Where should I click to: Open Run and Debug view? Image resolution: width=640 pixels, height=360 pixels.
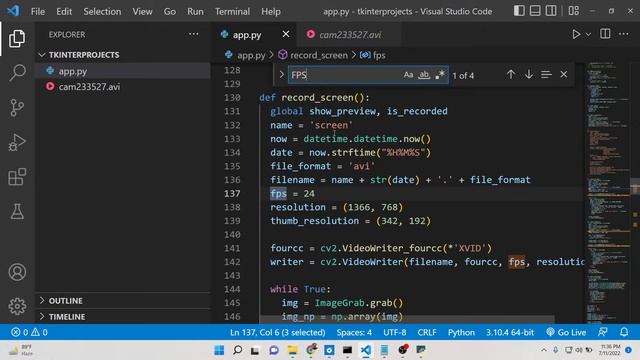pos(17,142)
